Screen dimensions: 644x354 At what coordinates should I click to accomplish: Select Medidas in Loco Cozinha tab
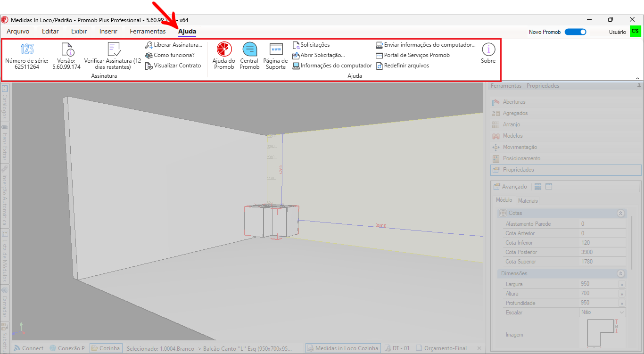343,348
